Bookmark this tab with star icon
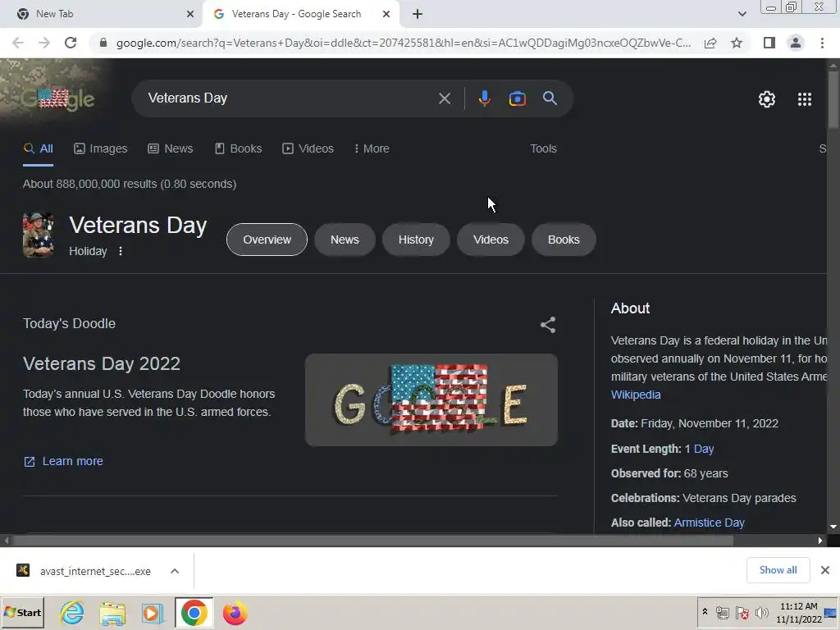This screenshot has width=840, height=630. [x=737, y=43]
